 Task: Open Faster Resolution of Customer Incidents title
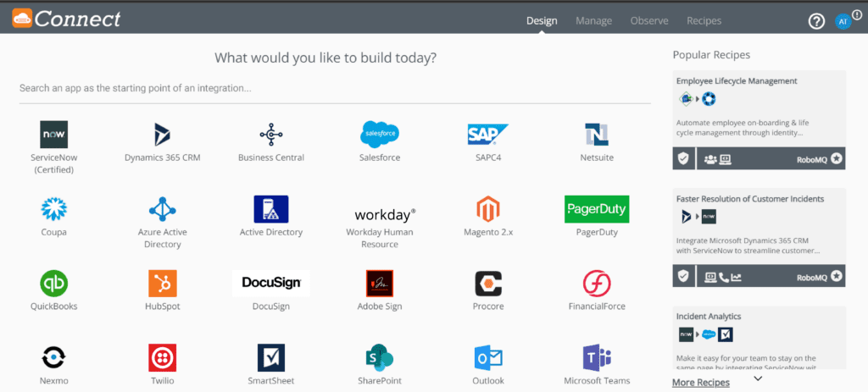[x=750, y=198]
